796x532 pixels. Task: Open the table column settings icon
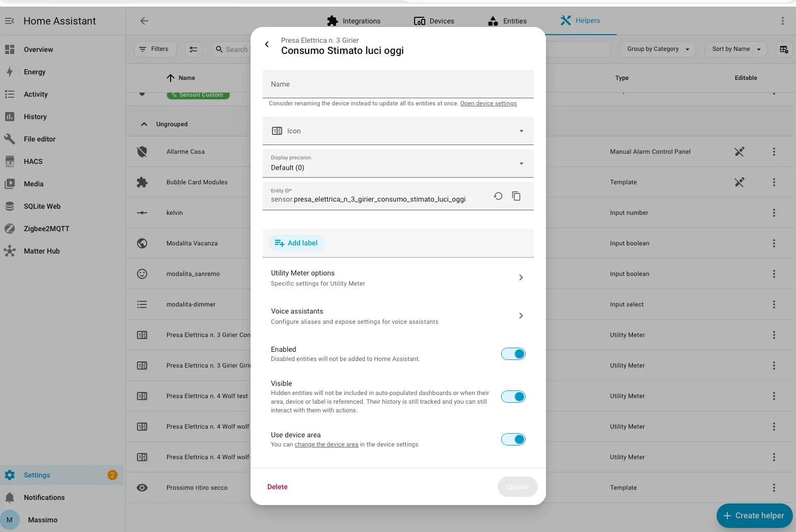(784, 49)
